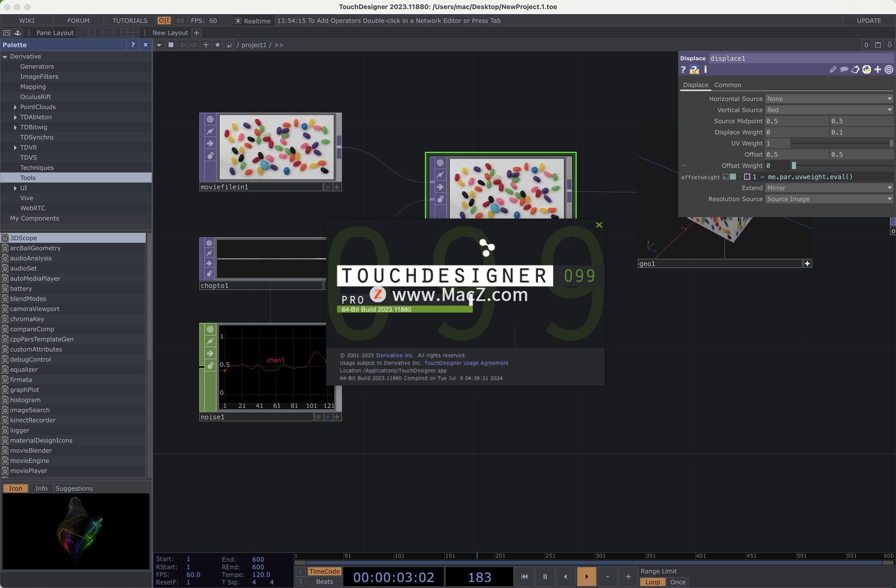Expand the TDAbleton folder
The height and width of the screenshot is (588, 896).
coord(15,117)
